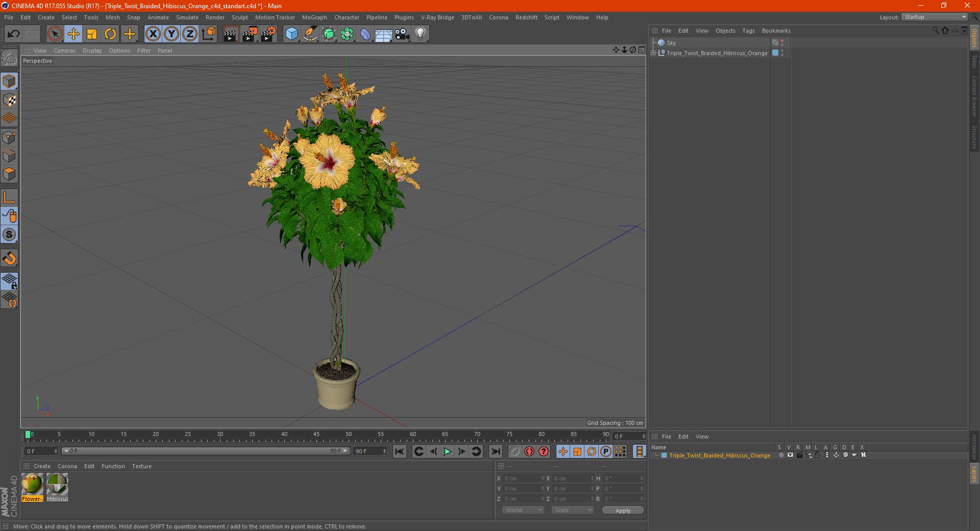The height and width of the screenshot is (531, 980).
Task: Expand Triple_Twist_Braided_Hibiscus_Orange object tree
Action: (653, 53)
